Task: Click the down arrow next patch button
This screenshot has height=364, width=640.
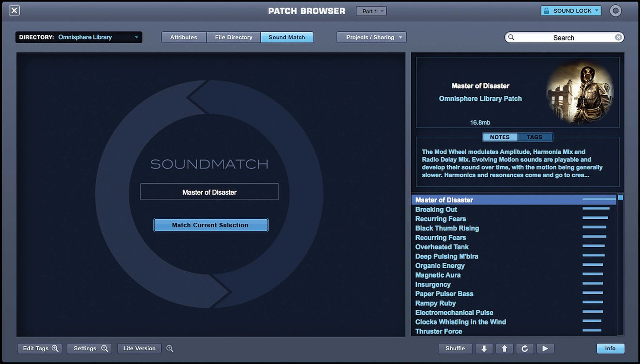Action: pos(484,349)
